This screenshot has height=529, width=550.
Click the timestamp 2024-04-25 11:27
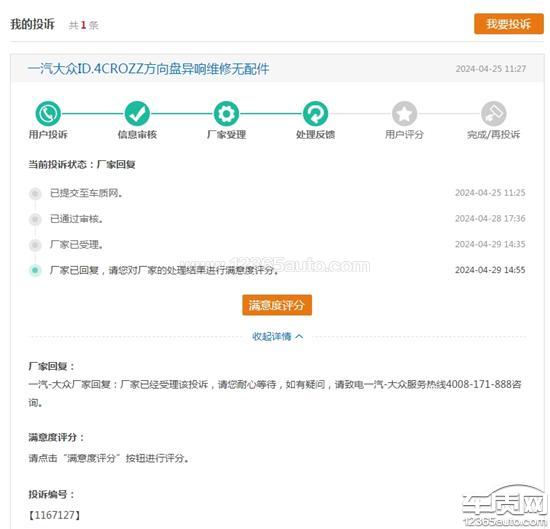[491, 69]
